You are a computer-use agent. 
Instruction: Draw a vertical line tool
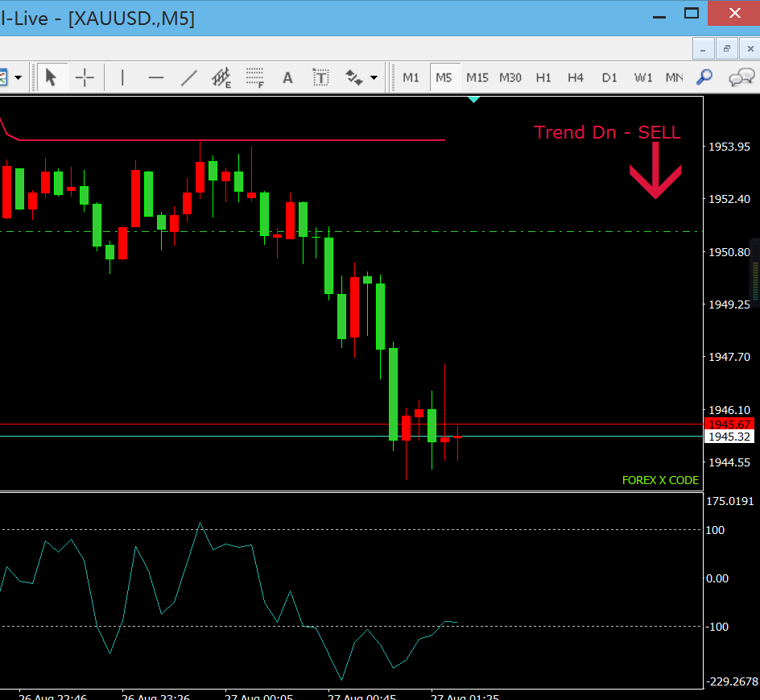[122, 77]
